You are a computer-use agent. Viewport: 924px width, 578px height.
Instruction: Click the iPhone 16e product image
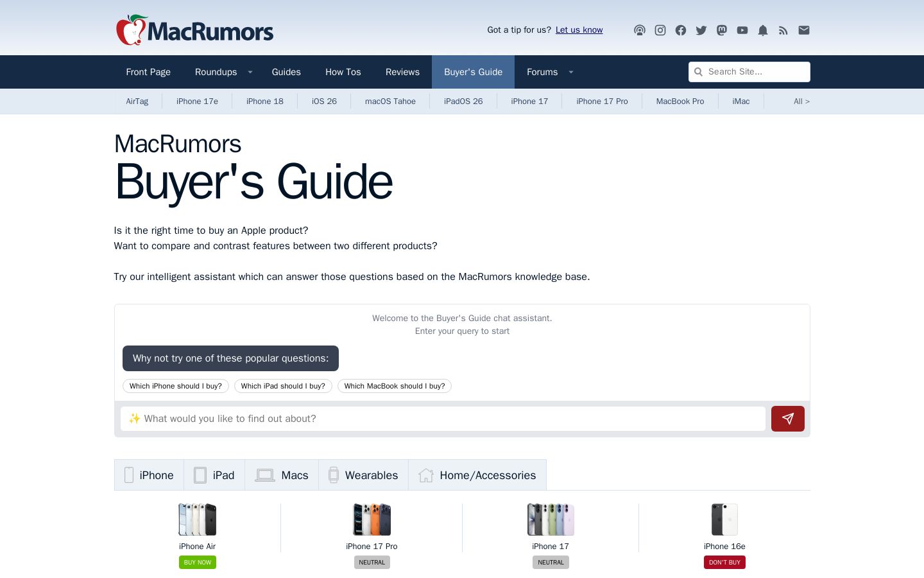click(724, 520)
